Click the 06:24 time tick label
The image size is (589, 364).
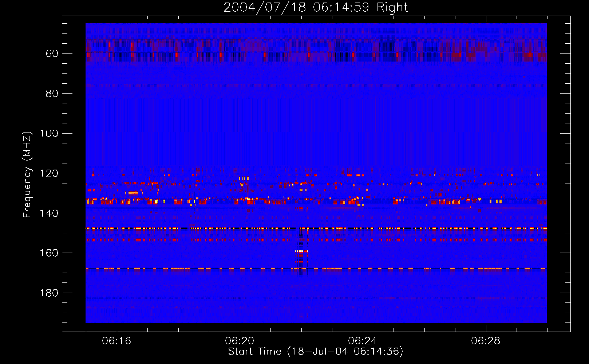[363, 341]
